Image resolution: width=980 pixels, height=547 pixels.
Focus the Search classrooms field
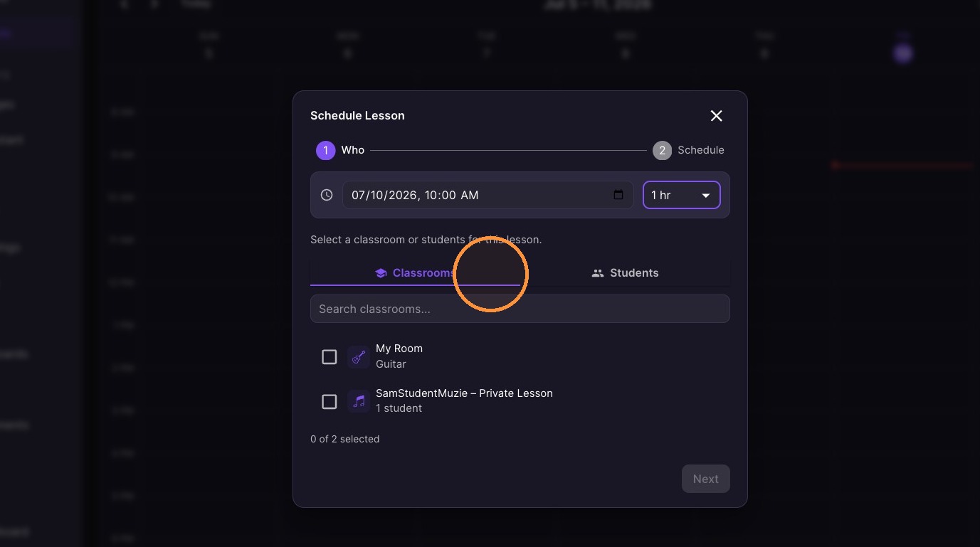click(x=520, y=309)
